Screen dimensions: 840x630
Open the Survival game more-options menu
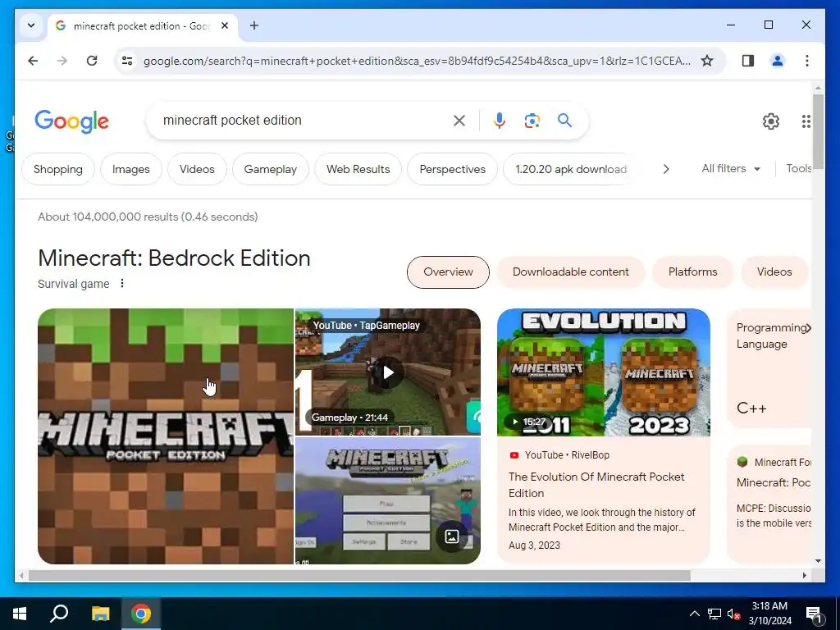122,283
